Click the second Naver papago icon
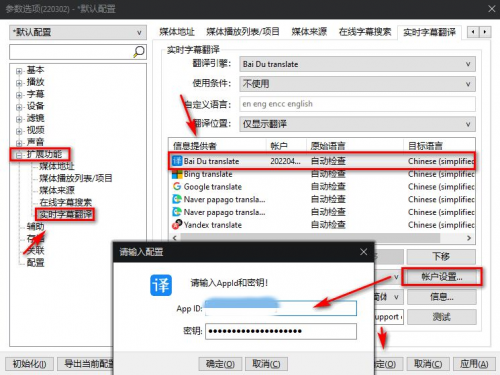Viewport: 500px width, 375px height. [x=177, y=212]
